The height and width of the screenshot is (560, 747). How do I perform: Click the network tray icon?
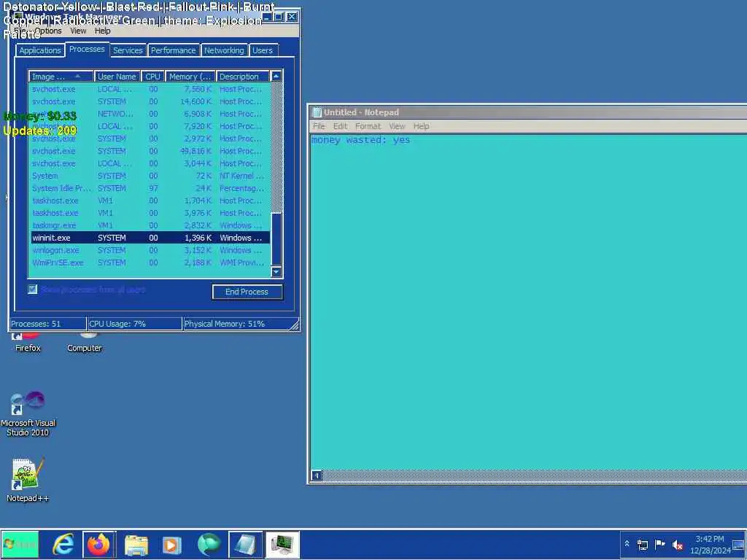[642, 544]
